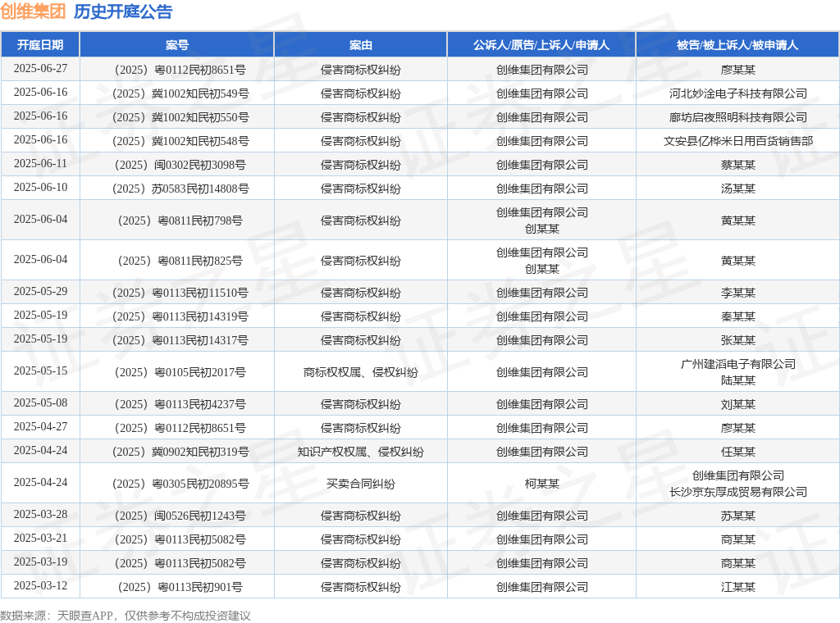Select the 公诉人/原告/上诉人/申请人 column header
The height and width of the screenshot is (623, 840).
(x=541, y=45)
